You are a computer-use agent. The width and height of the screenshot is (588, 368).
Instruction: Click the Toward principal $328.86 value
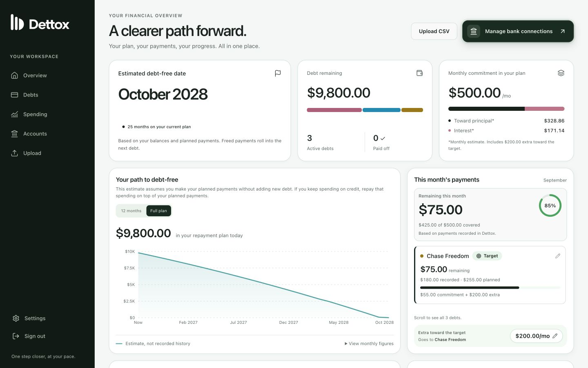pyautogui.click(x=554, y=121)
